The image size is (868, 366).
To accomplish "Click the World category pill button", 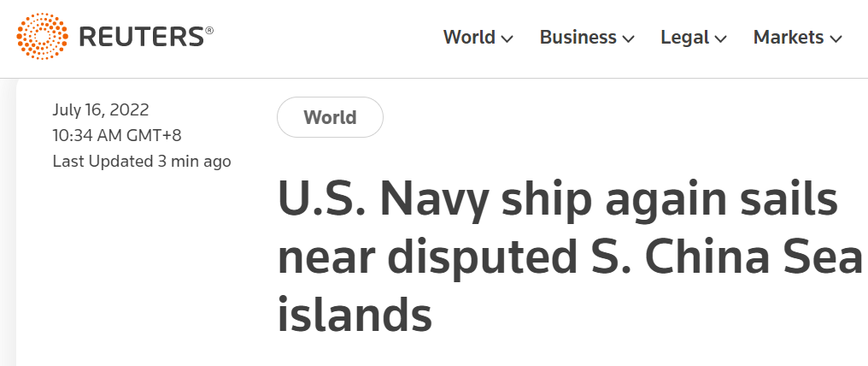I will click(x=330, y=117).
